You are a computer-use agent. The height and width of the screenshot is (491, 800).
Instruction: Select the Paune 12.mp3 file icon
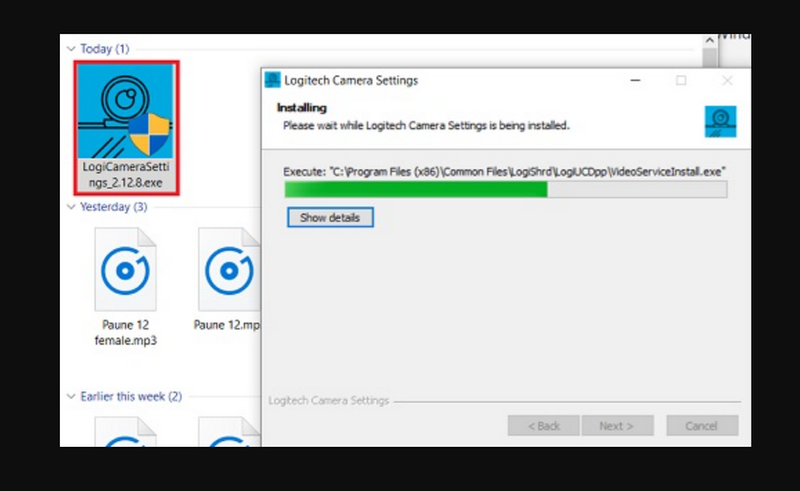point(229,269)
